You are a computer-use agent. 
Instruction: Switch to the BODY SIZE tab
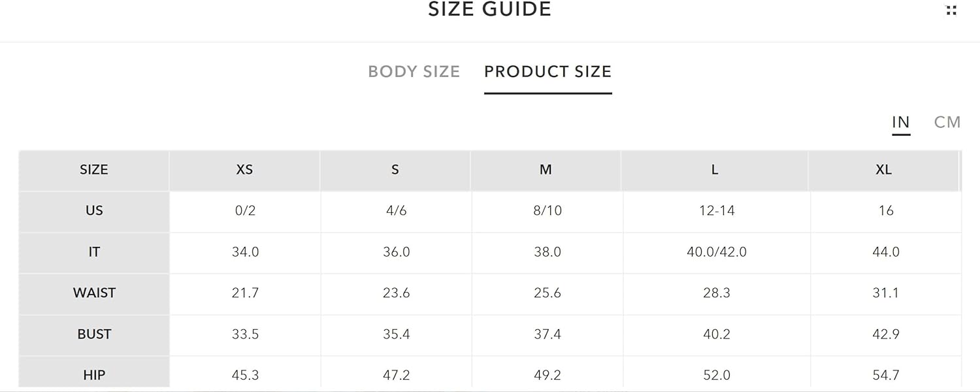point(414,71)
